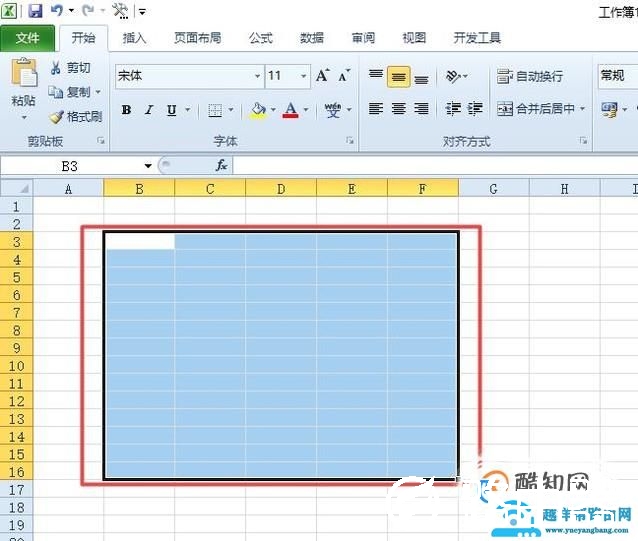Image resolution: width=638 pixels, height=541 pixels.
Task: Open the font size 11 dropdown
Action: (x=303, y=76)
